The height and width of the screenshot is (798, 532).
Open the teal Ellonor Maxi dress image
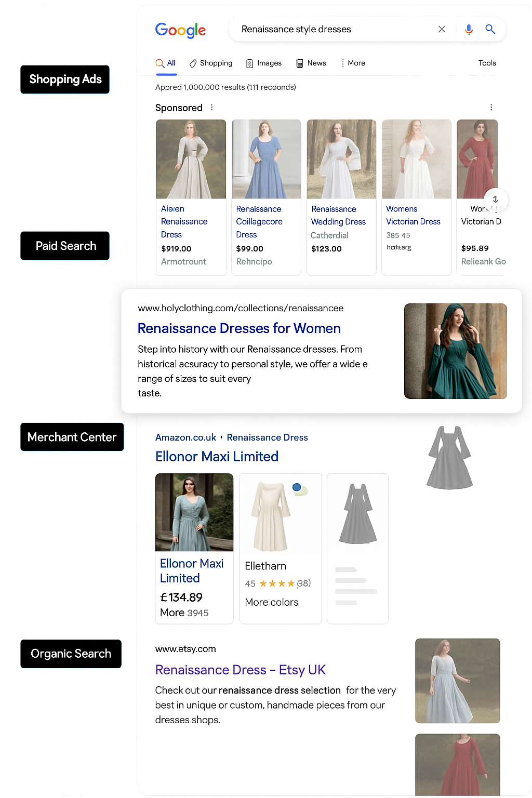tap(194, 512)
